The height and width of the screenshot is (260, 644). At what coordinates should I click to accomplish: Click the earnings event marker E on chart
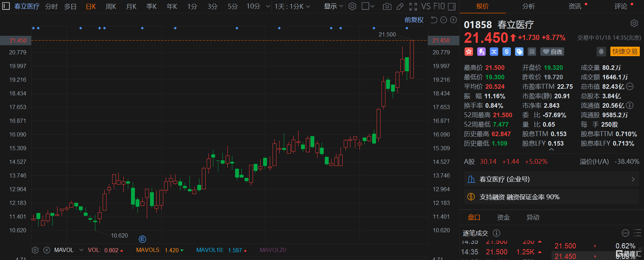pyautogui.click(x=142, y=239)
